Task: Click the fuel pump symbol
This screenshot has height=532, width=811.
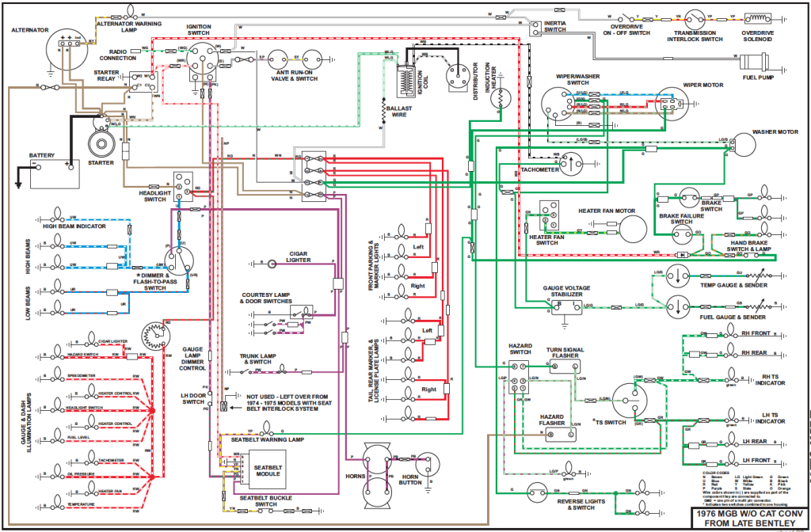Action: click(x=758, y=60)
